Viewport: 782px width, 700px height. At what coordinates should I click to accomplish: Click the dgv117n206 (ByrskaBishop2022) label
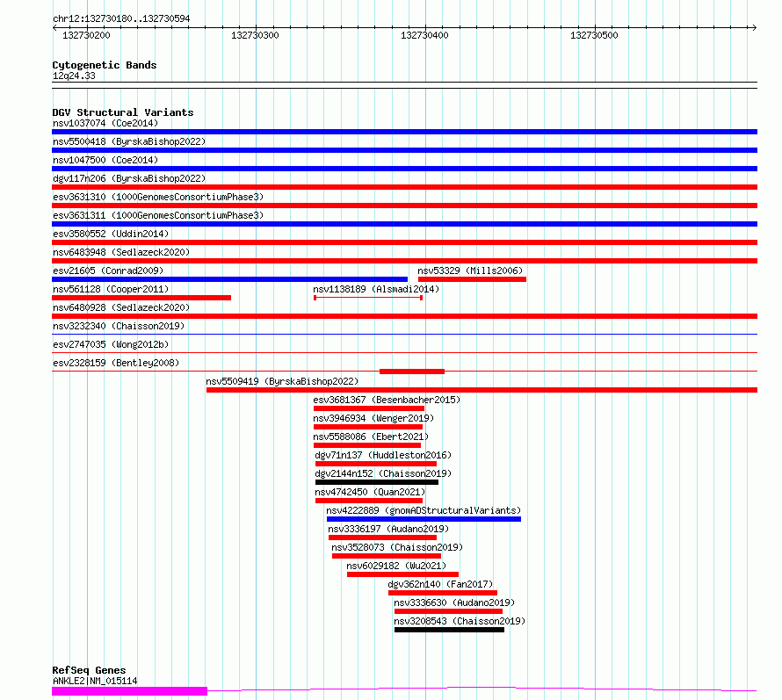click(129, 178)
